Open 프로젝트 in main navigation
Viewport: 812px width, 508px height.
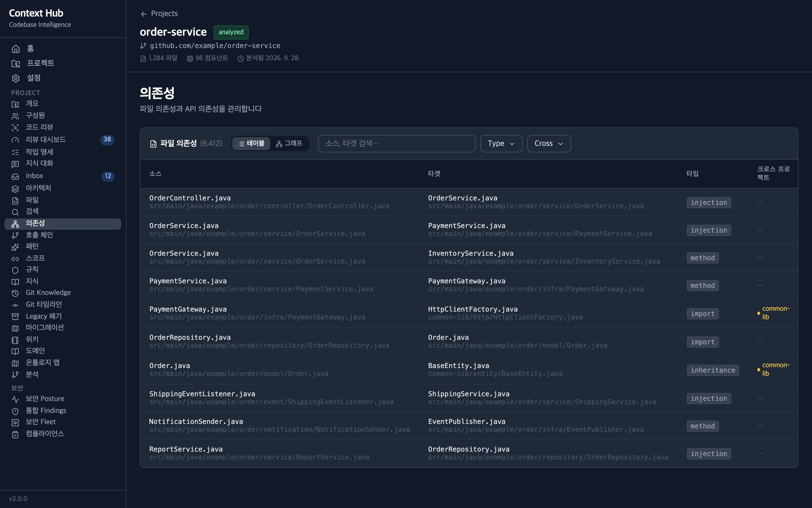point(63,63)
